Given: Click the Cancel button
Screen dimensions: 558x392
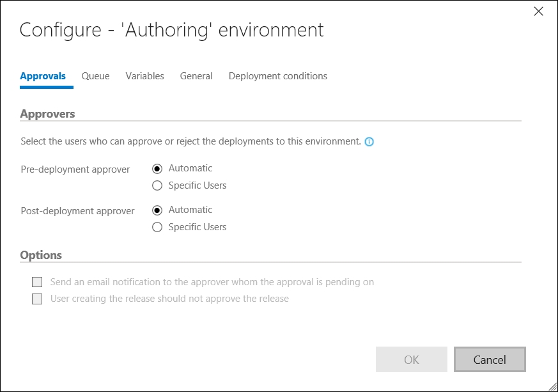Looking at the screenshot, I should pyautogui.click(x=490, y=359).
